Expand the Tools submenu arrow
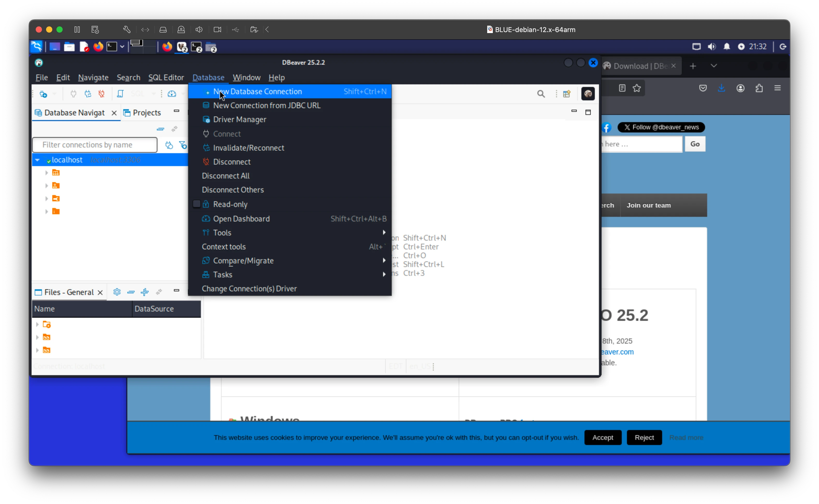Viewport: 819px width, 504px height. click(384, 232)
